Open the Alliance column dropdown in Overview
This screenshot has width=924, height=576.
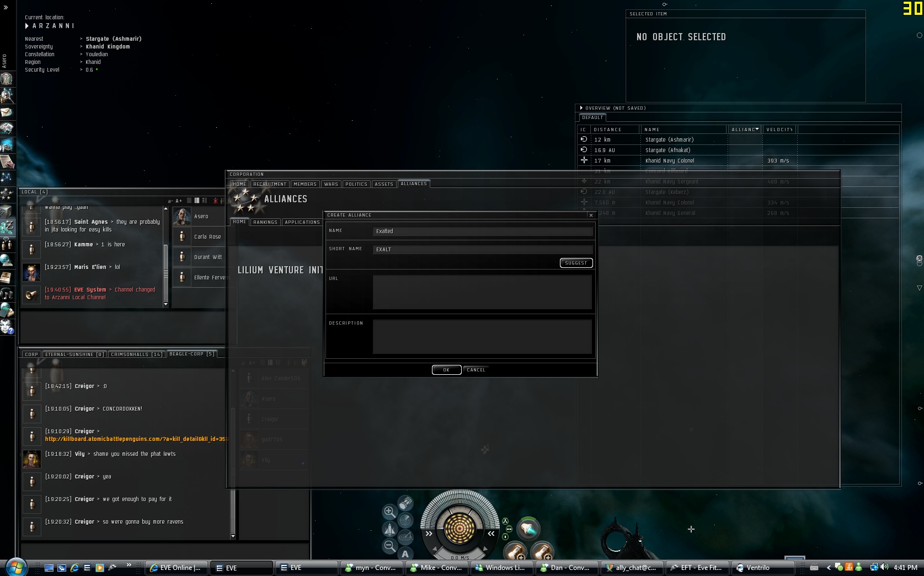coord(757,129)
